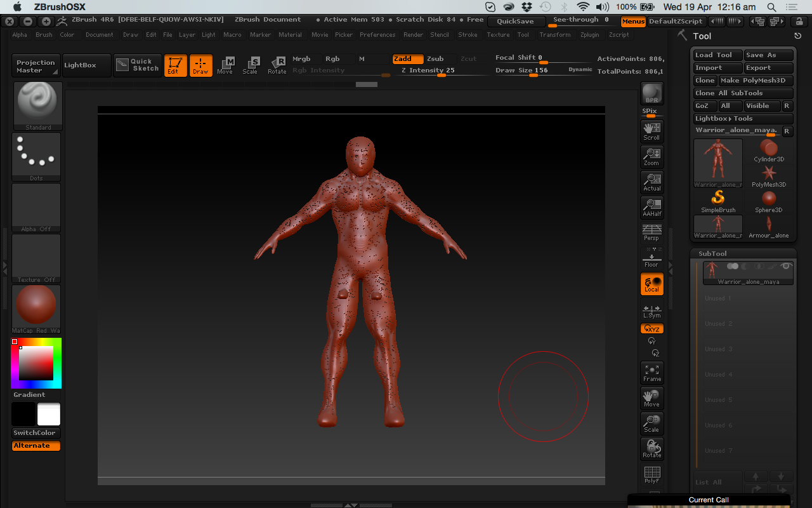
Task: Open the Render menu
Action: (413, 35)
